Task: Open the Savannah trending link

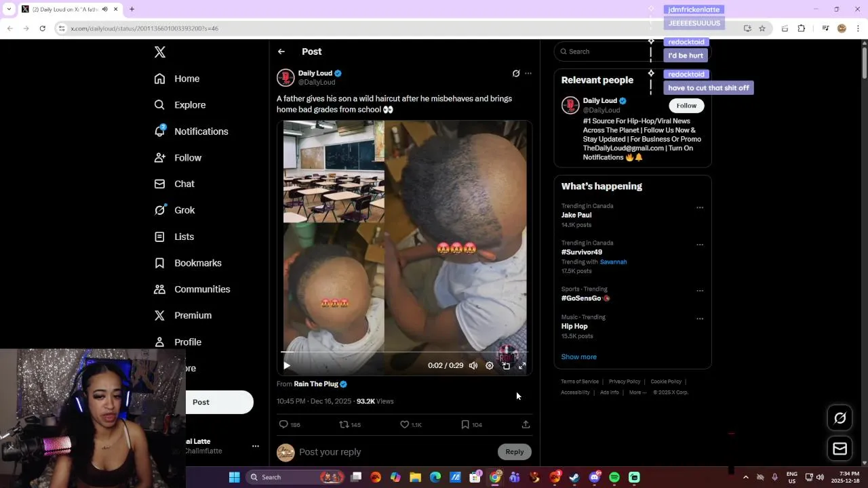Action: point(613,262)
